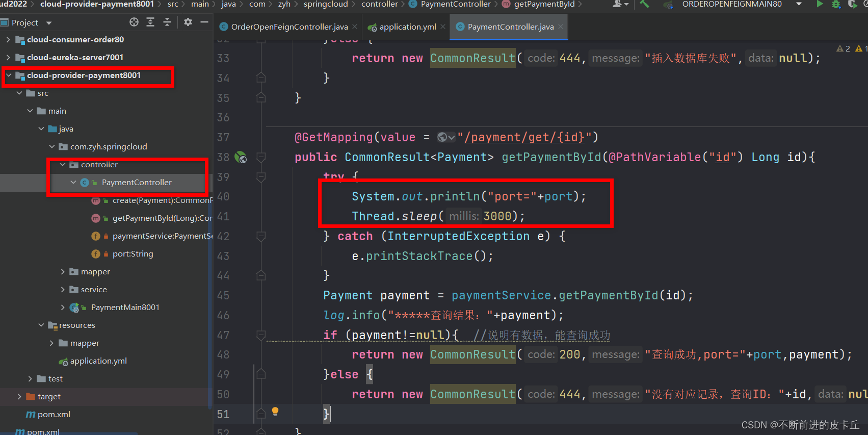The height and width of the screenshot is (435, 868).
Task: Click the Spring run configuration icon beside ORDEROPENFEIGNMAIN80
Action: 668,5
